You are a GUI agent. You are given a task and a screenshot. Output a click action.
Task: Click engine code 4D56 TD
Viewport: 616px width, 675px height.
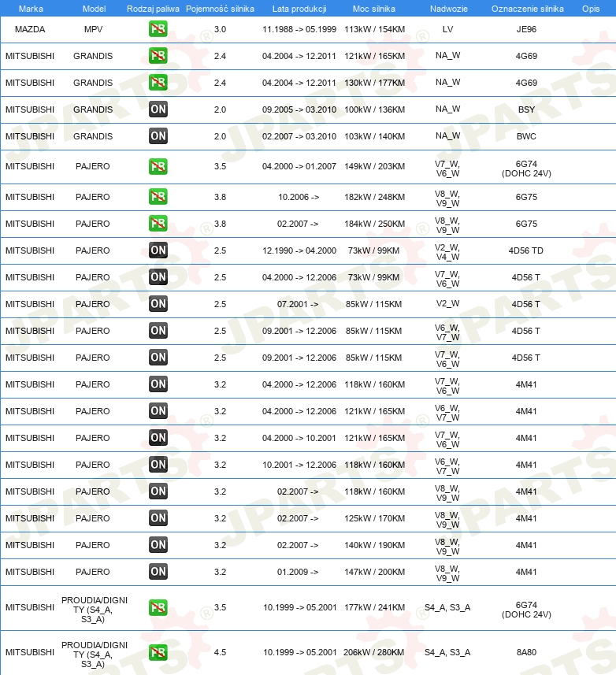[x=525, y=250]
